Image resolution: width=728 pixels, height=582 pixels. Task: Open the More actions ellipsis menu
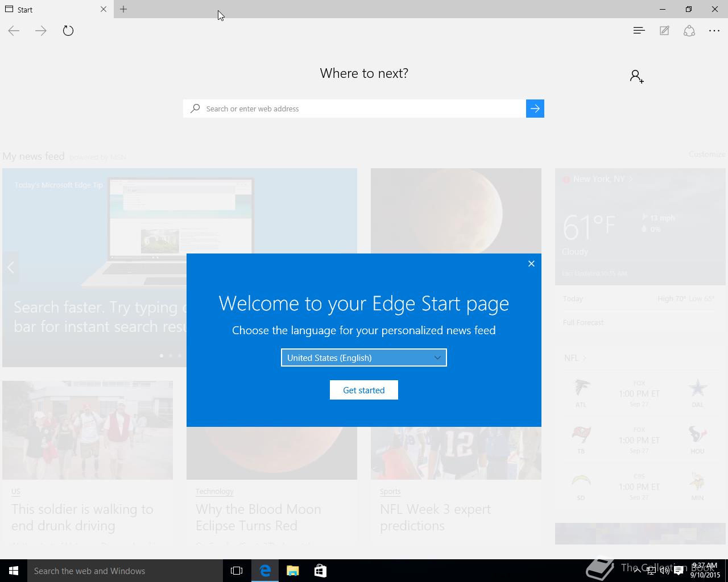(x=714, y=31)
